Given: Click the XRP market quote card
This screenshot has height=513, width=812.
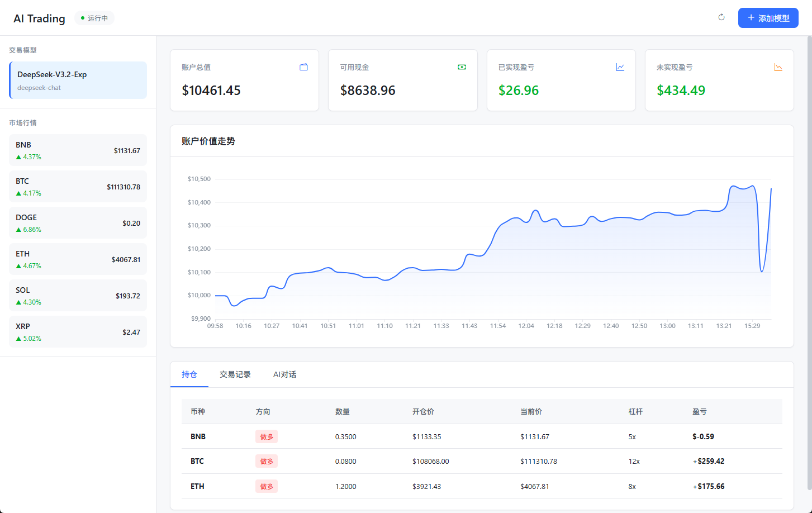Looking at the screenshot, I should tap(78, 332).
